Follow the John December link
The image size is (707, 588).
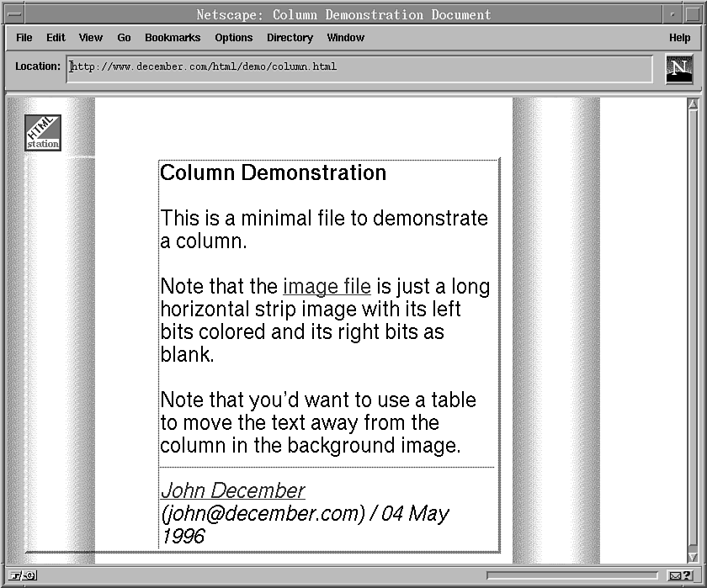point(232,490)
